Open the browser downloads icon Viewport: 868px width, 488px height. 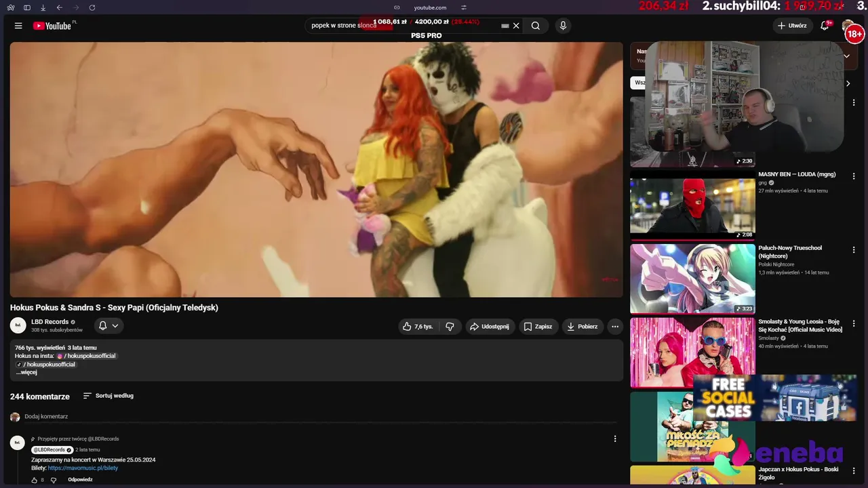pos(43,7)
